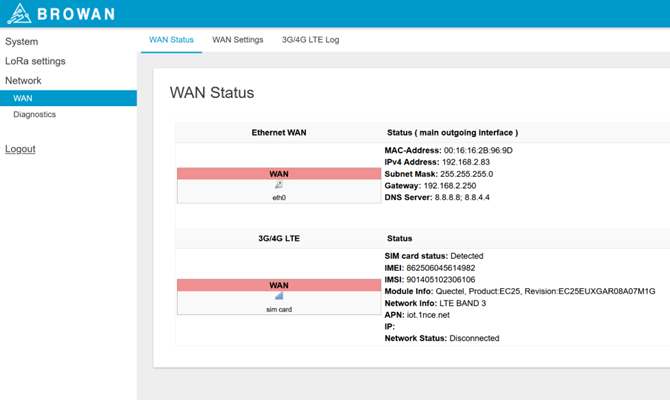Click the eth0 ethernet port icon
Screen dimensions: 670x400
point(279,185)
